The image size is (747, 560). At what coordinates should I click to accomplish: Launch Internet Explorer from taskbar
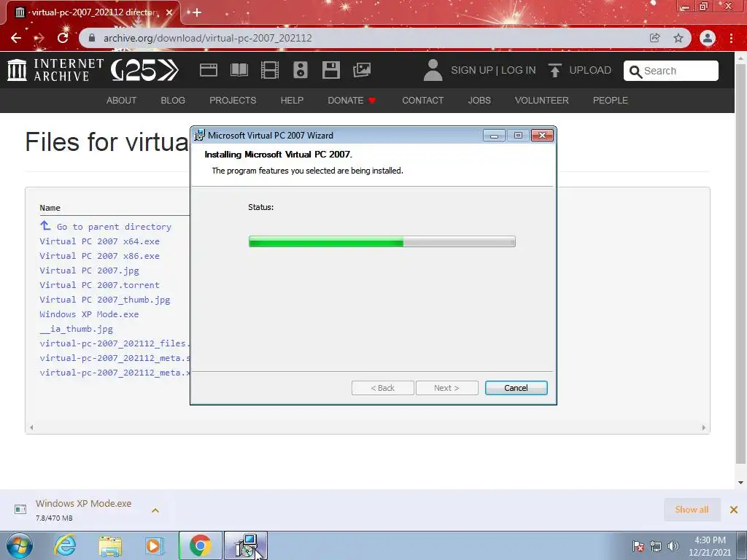click(65, 545)
